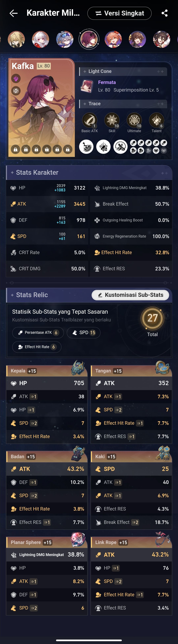Open the Effect Hit Rate 6 filter chip
178x644 pixels.
(x=36, y=347)
